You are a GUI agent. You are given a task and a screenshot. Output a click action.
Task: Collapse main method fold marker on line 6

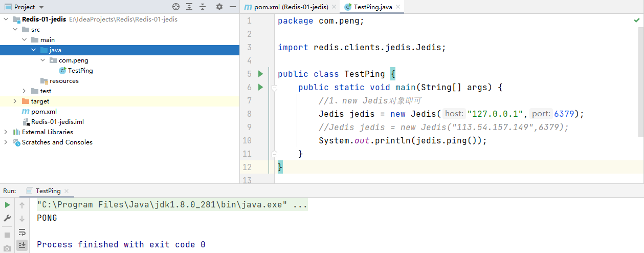[x=274, y=88]
